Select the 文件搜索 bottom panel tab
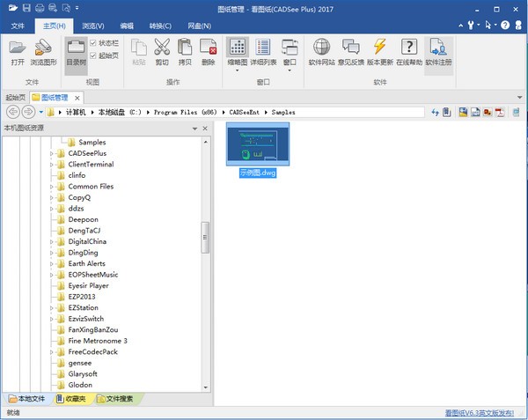Screen dimensions: 528x420 point(114,399)
